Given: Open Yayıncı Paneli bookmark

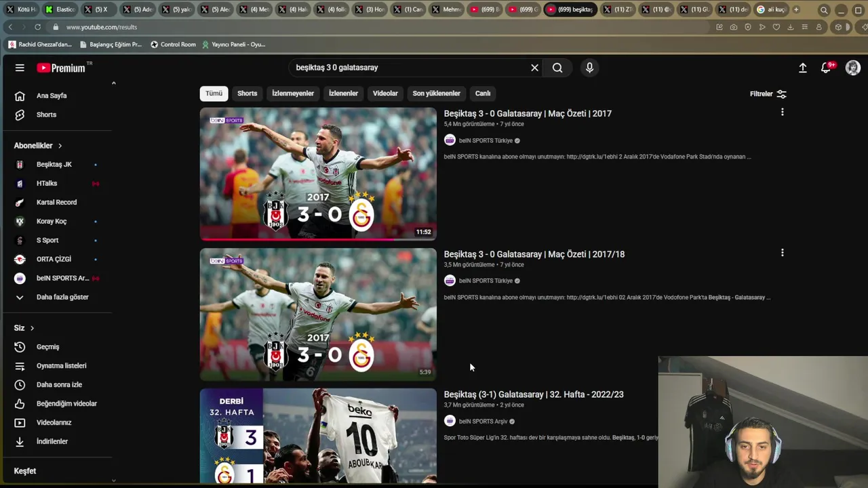Looking at the screenshot, I should (233, 45).
